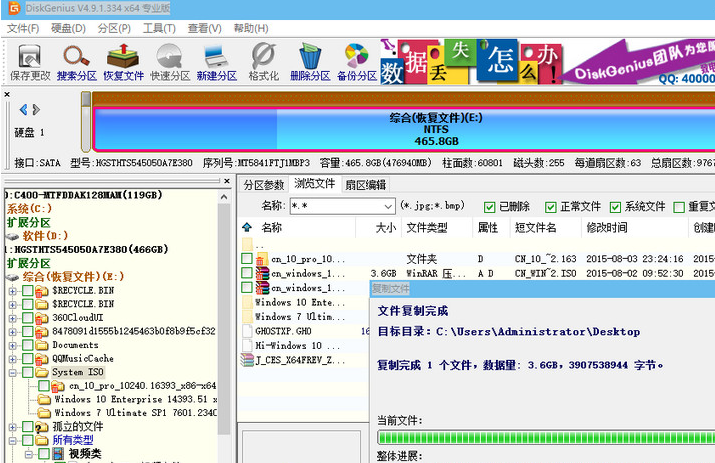Close the left tree panel with X

(227, 181)
